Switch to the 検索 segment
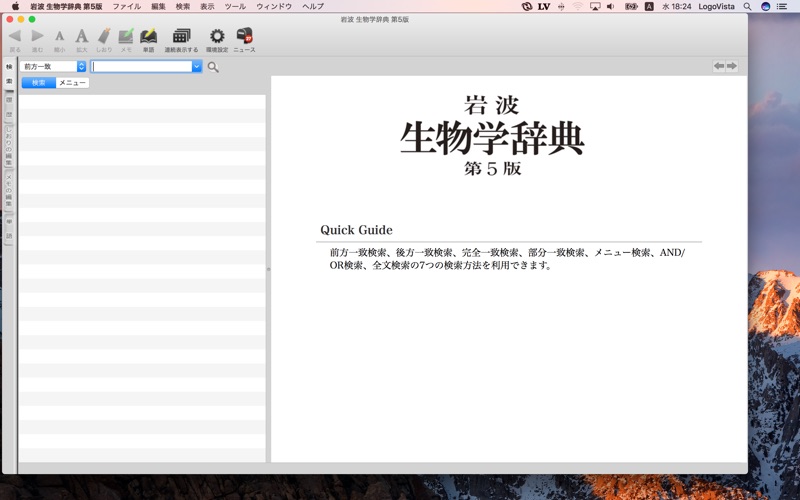Viewport: 800px width, 500px height. (39, 83)
